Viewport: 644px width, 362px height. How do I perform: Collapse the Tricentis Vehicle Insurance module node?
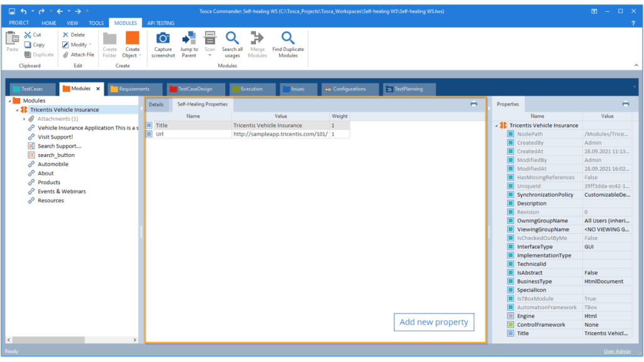point(18,110)
